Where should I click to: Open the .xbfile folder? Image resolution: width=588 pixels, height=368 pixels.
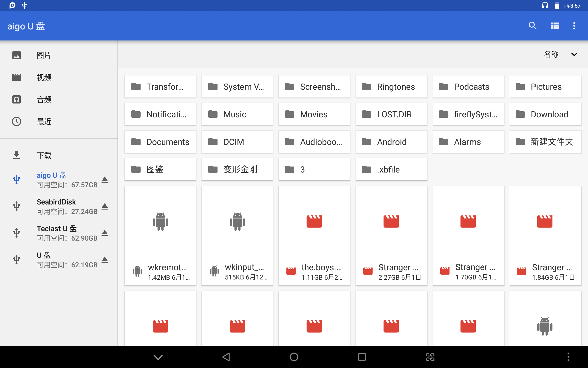click(391, 170)
